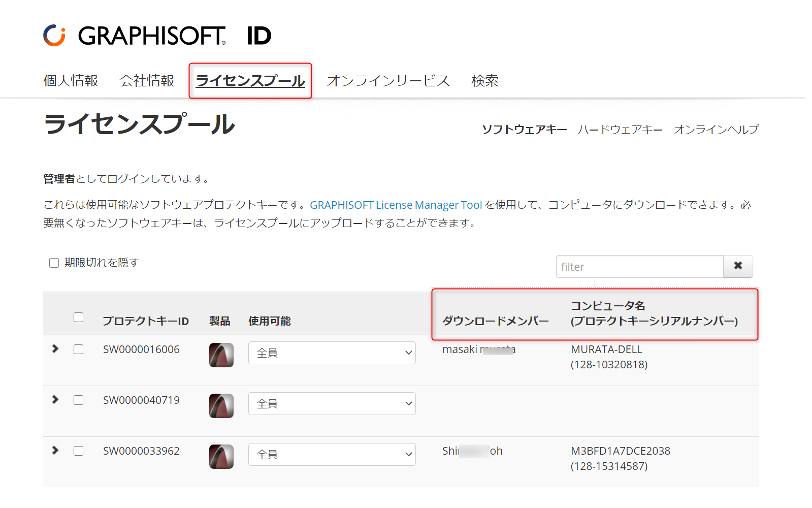This screenshot has width=812, height=508.
Task: Click Archicad product icon for SW0000016006
Action: pos(221,355)
